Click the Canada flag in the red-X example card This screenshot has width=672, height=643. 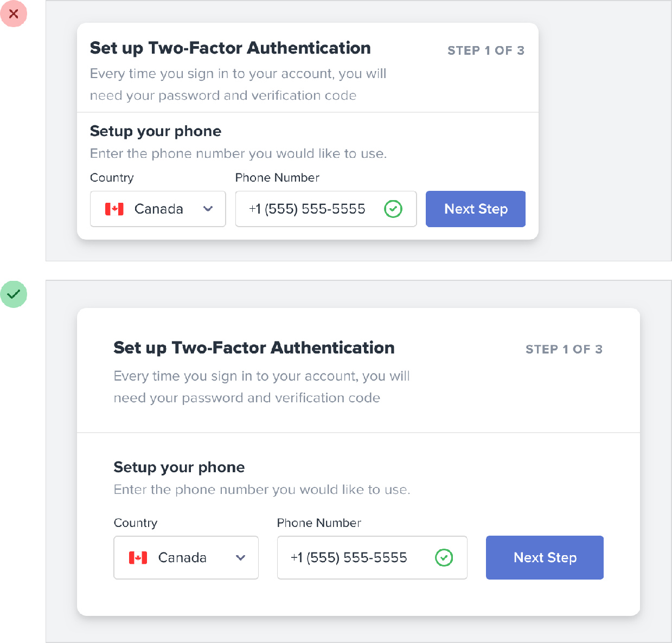[x=114, y=209]
